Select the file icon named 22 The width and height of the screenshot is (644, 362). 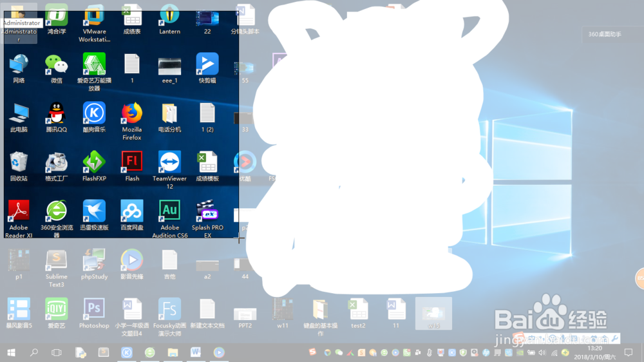[x=207, y=23]
